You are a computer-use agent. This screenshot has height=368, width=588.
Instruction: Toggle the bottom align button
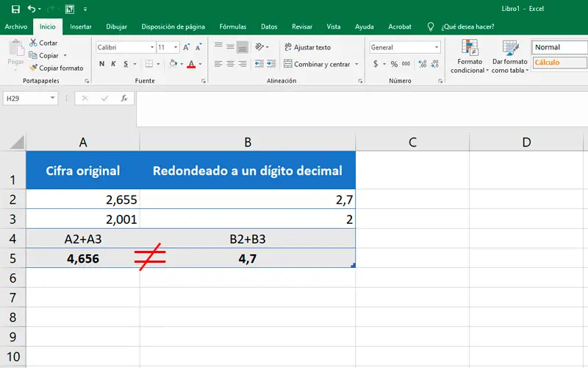click(x=243, y=47)
